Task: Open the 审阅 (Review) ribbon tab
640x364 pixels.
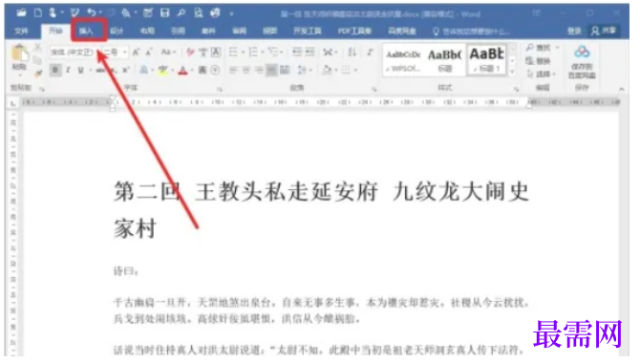Action: coord(239,31)
